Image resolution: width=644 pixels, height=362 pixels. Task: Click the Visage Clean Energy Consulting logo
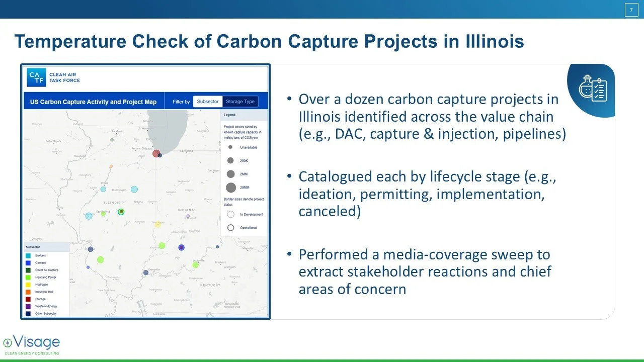[31, 345]
